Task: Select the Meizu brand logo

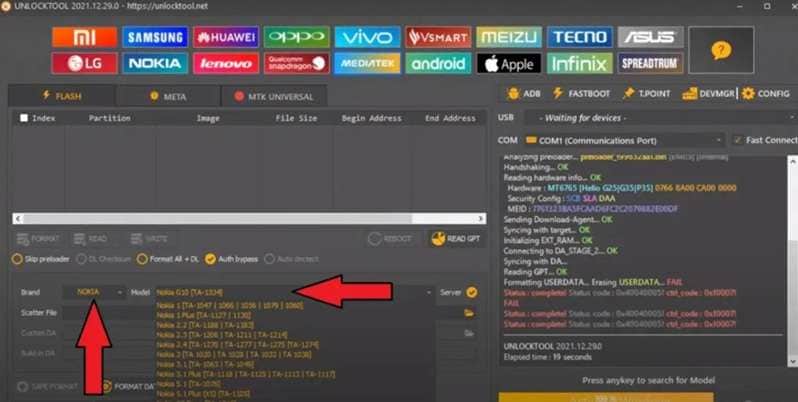Action: click(509, 37)
